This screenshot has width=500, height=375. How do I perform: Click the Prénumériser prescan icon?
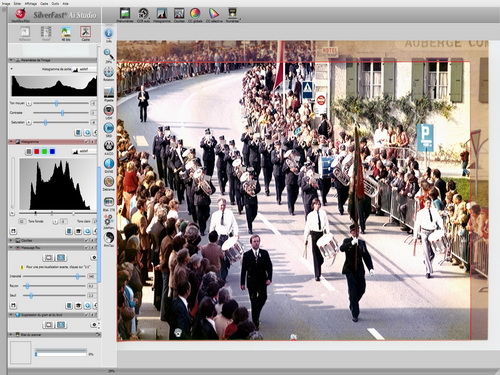[125, 13]
